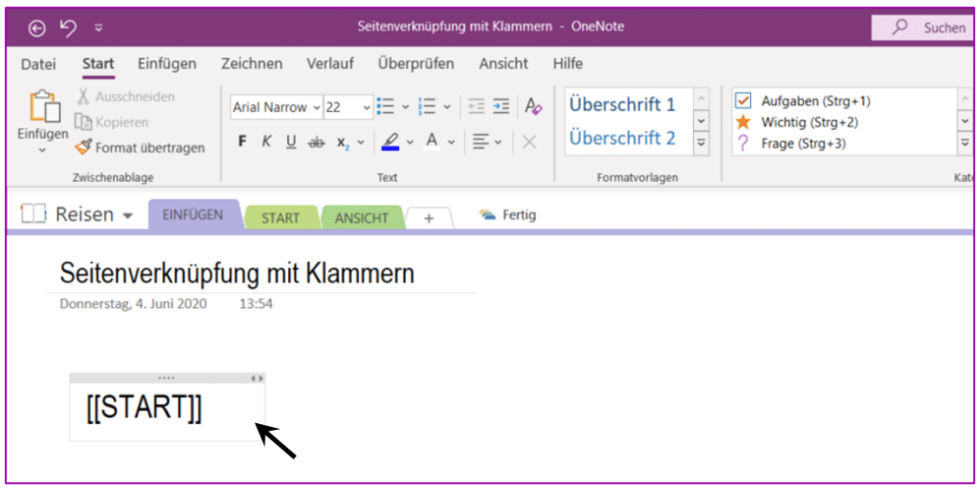The image size is (980, 490).
Task: Click page title Seitenverknüpfung mit Klammern
Action: click(x=237, y=274)
